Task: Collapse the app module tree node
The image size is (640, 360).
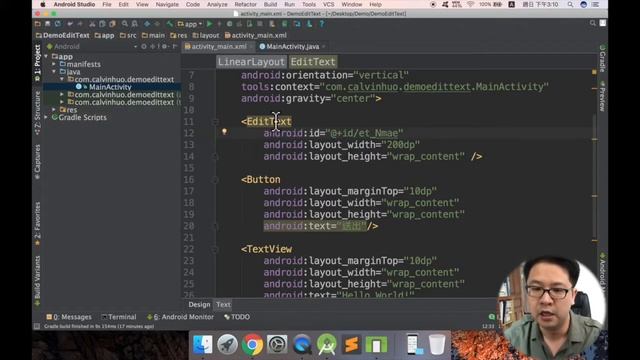Action: (46, 56)
